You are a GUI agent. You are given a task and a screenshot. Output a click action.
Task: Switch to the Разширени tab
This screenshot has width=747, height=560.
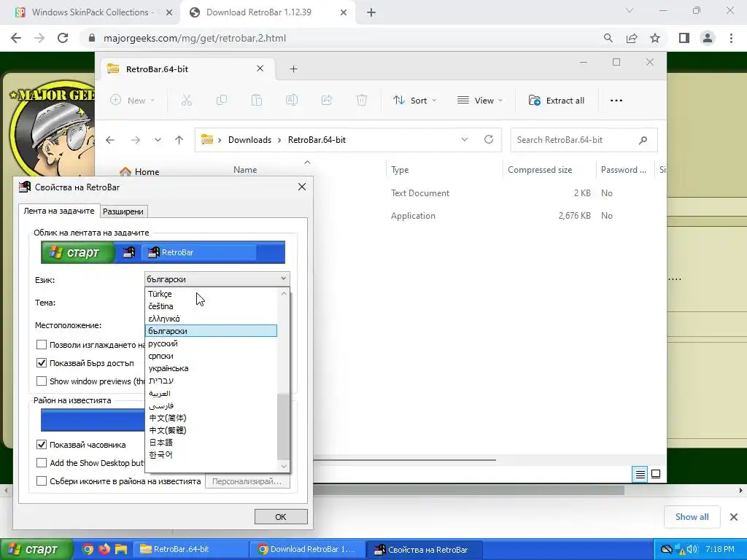coord(123,211)
